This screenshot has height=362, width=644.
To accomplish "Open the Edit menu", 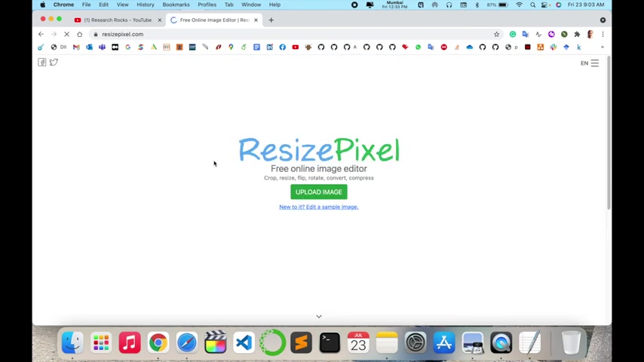I will point(103,5).
